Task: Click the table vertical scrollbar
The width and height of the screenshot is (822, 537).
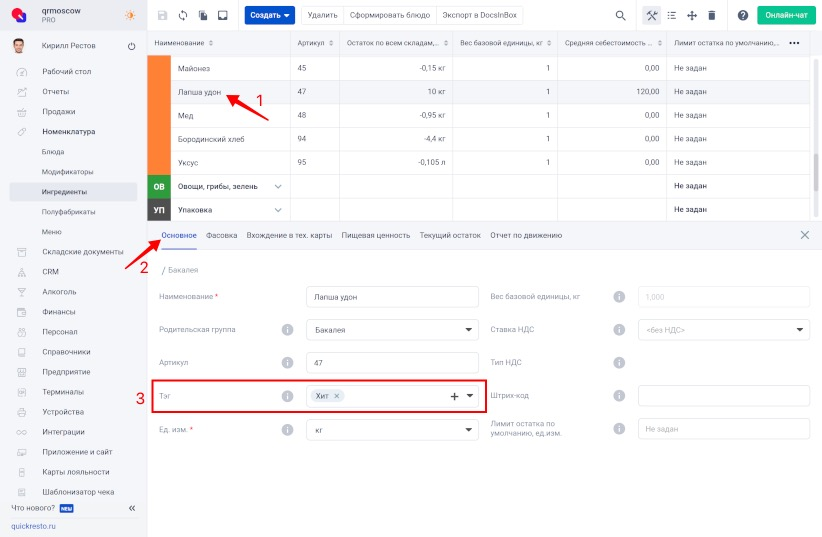Action: coord(816,173)
